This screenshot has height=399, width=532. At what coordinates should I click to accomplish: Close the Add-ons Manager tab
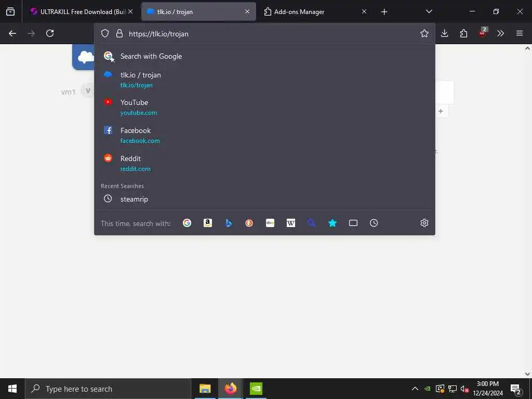tap(364, 11)
